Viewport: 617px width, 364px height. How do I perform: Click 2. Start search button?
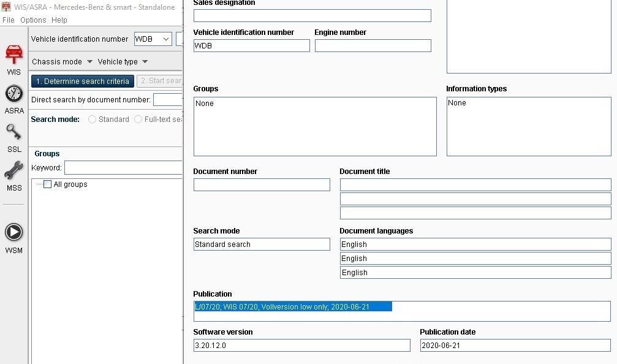160,81
